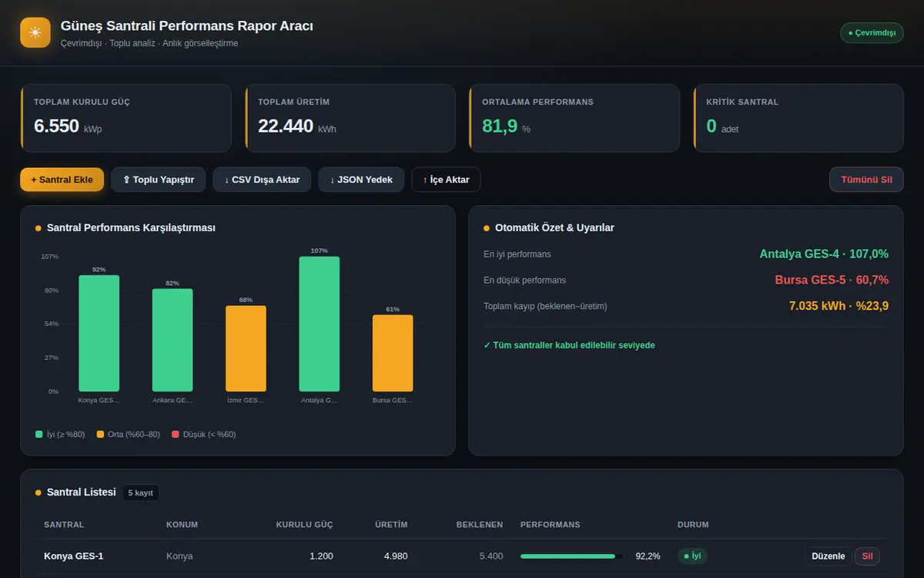Click the İçe Aktar import button
924x578 pixels.
(446, 180)
